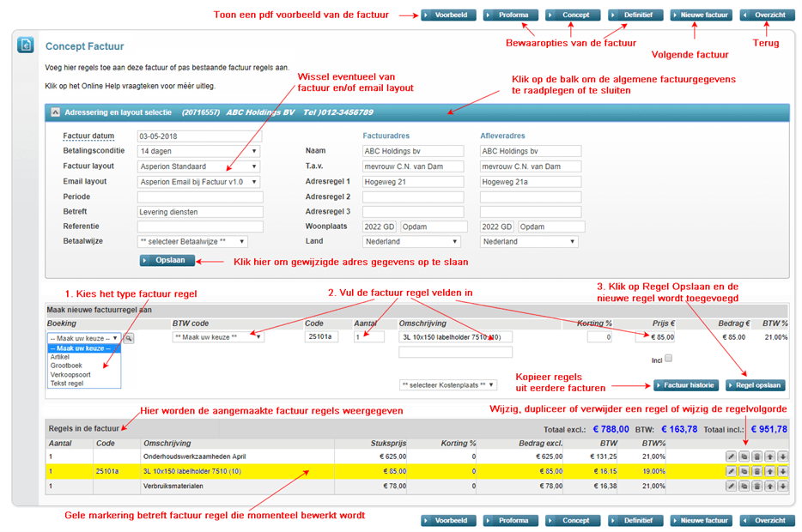Open the BTW code dropdown
Screen dimensions: 802x532
(218, 336)
